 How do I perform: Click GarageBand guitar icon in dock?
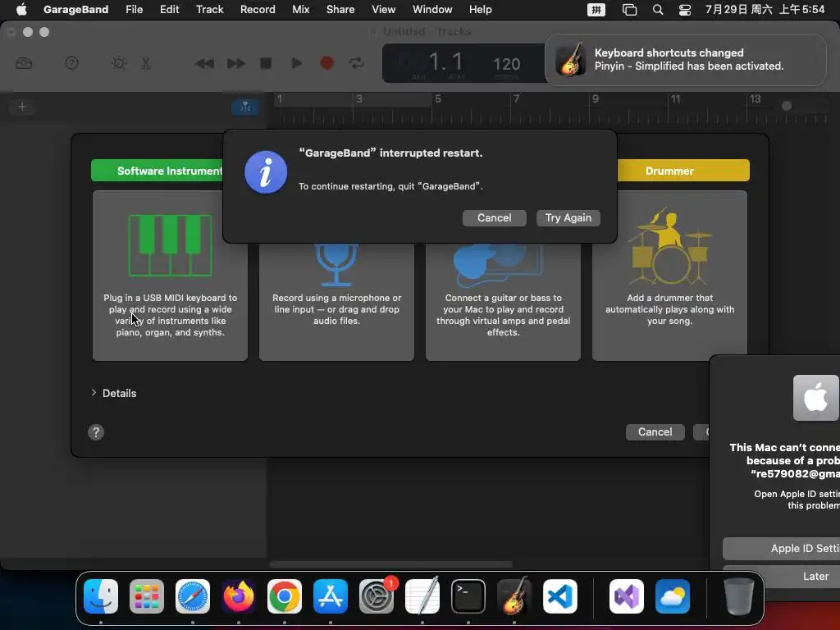[514, 596]
